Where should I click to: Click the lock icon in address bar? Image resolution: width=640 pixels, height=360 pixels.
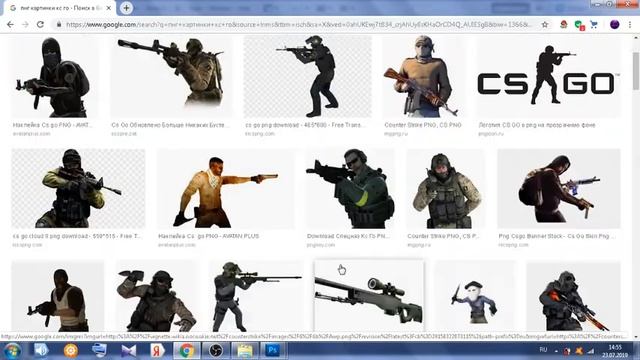pos(59,24)
